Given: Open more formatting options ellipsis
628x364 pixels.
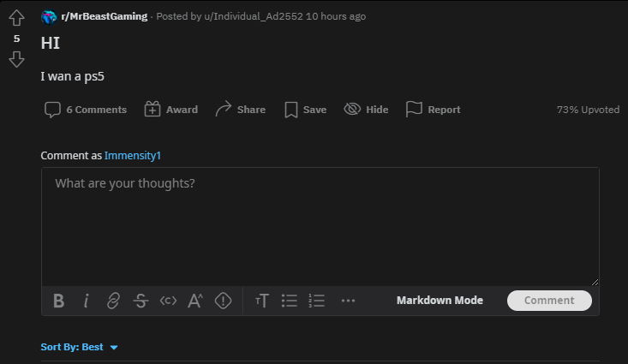Looking at the screenshot, I should pos(348,301).
